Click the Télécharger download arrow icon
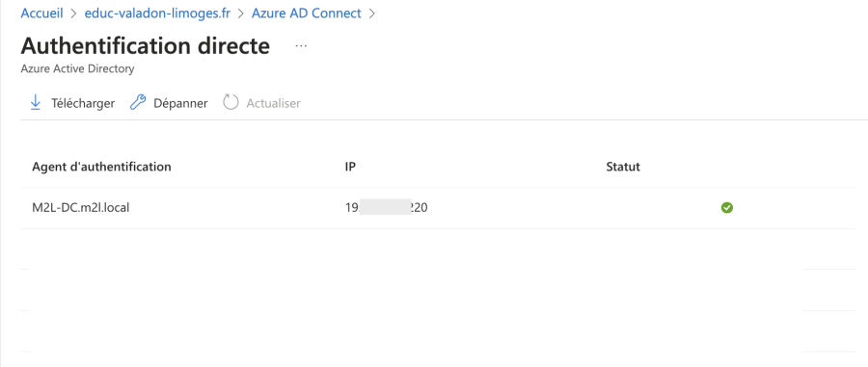 [x=36, y=103]
